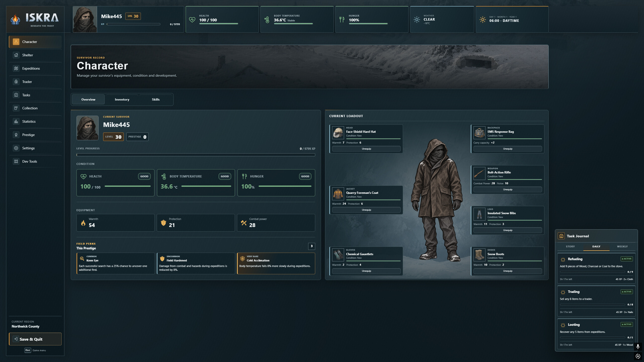Open the Character sidebar icon
The width and height of the screenshot is (644, 362).
(x=16, y=42)
